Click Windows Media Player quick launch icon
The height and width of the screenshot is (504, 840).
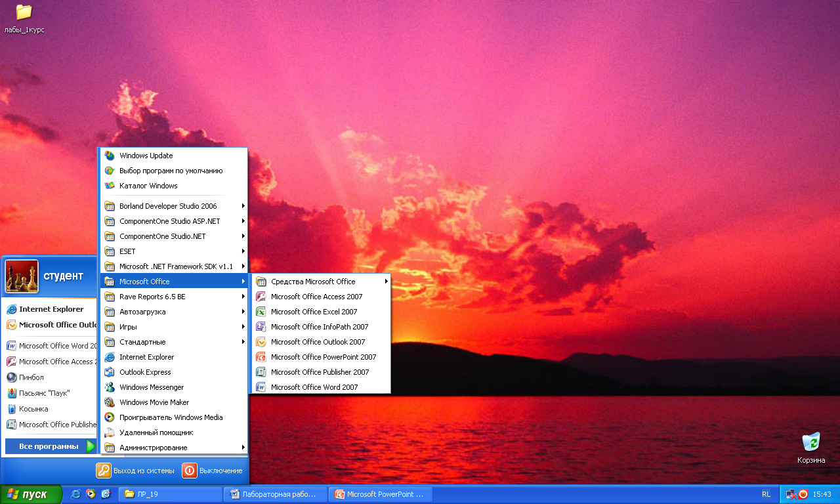click(91, 494)
